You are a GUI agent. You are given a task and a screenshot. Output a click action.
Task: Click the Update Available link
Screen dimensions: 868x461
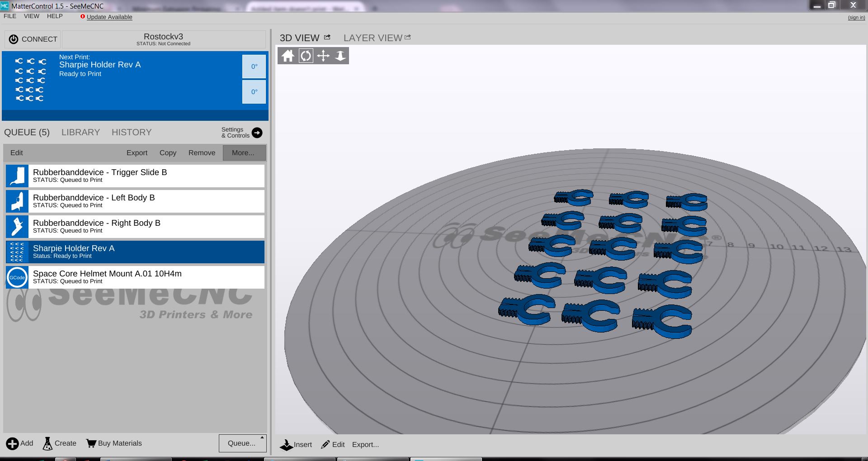(x=109, y=17)
